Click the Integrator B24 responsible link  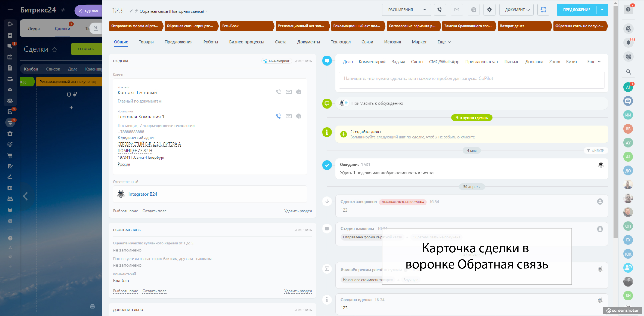point(142,194)
